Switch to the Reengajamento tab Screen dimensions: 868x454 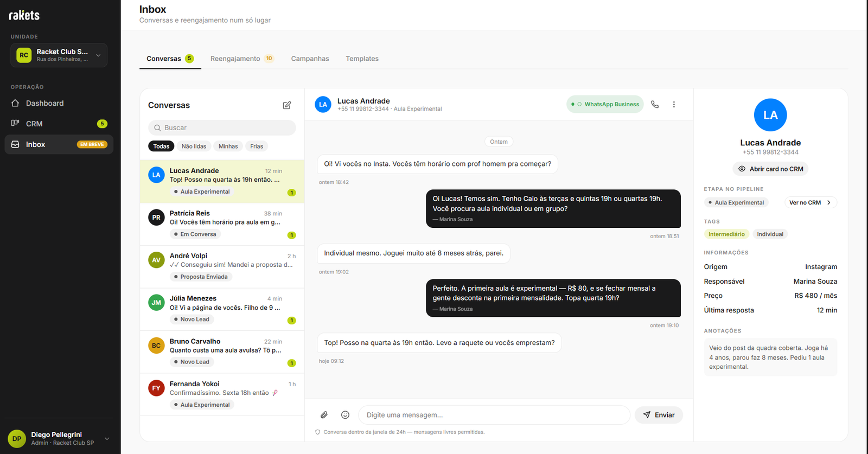241,59
